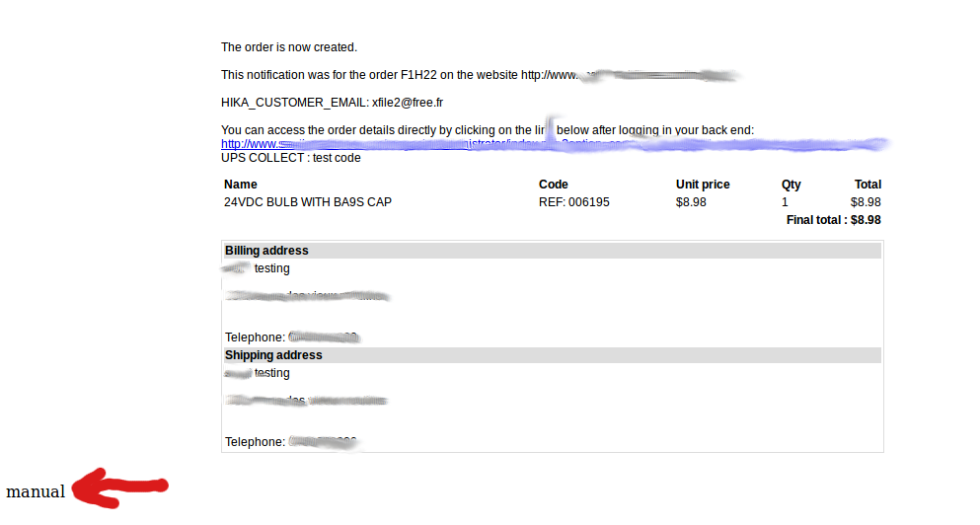980x525 pixels.
Task: Click the Billing address header bar
Action: 553,251
